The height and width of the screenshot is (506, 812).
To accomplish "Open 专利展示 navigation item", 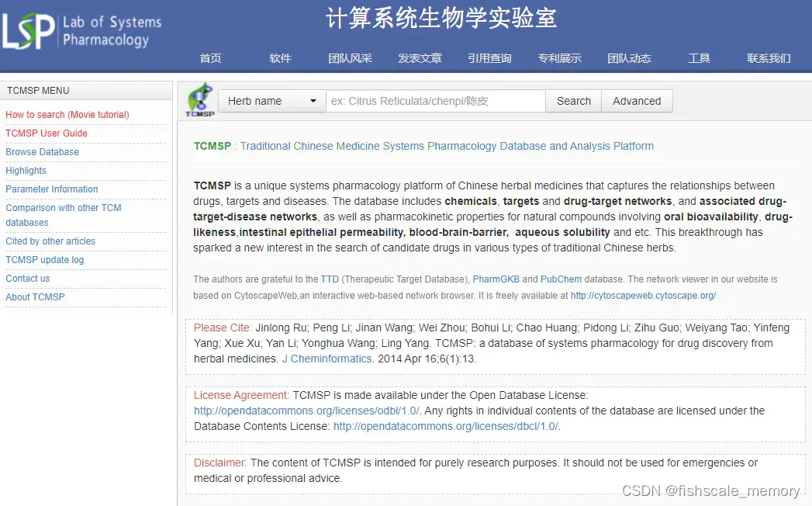I will (x=559, y=58).
